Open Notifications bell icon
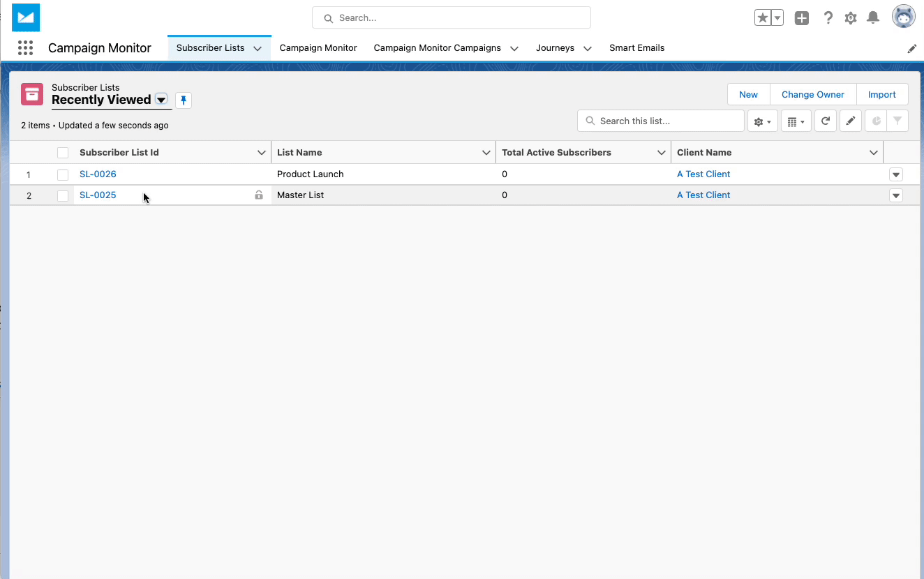Image resolution: width=924 pixels, height=579 pixels. (872, 18)
